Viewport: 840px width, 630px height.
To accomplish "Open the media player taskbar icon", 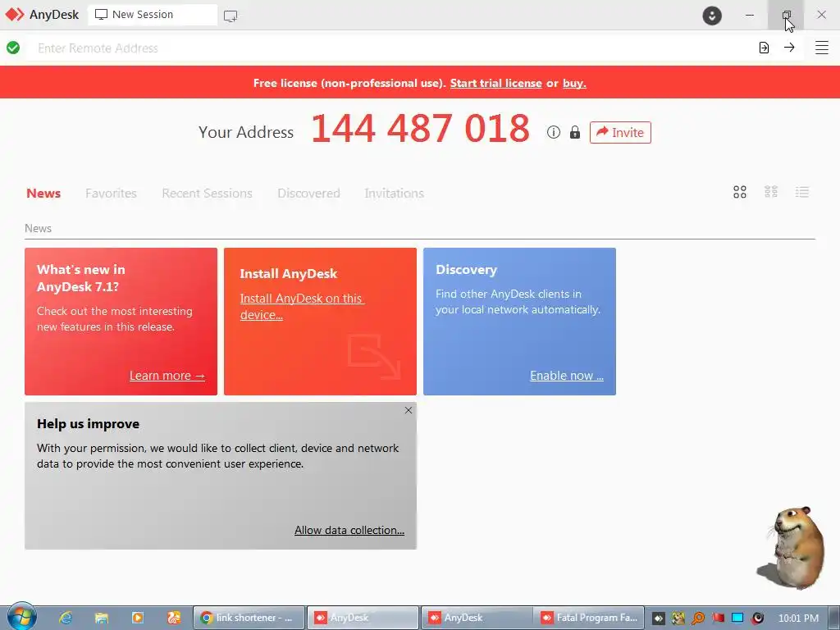I will coord(138,618).
